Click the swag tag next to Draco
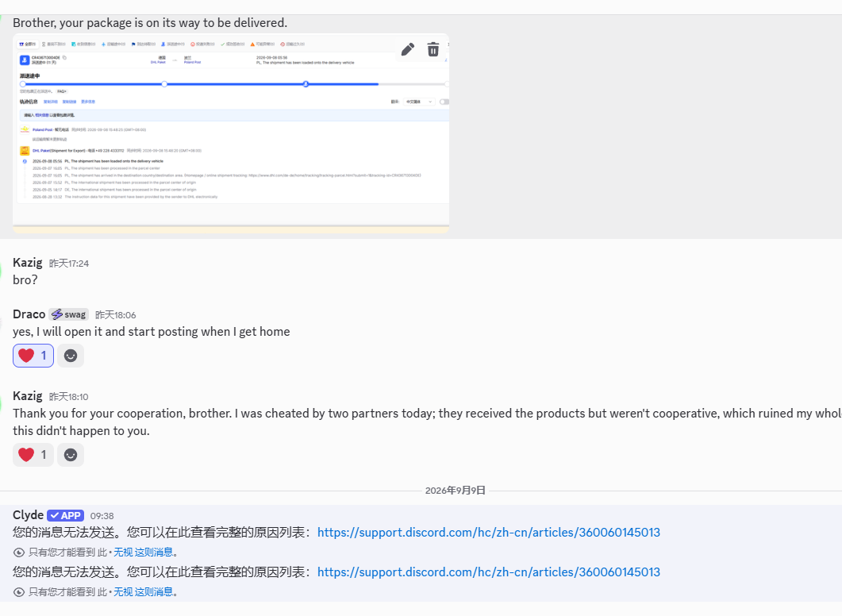The width and height of the screenshot is (842, 616). pos(69,314)
